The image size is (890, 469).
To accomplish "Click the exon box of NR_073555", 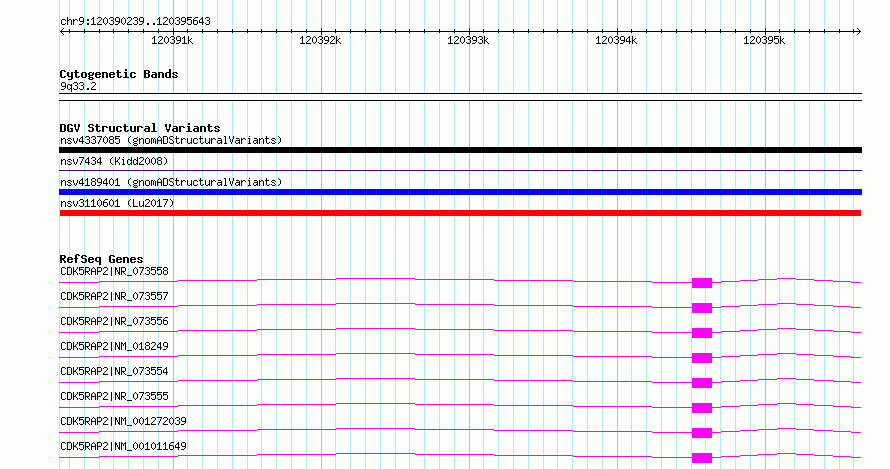I will (x=702, y=408).
